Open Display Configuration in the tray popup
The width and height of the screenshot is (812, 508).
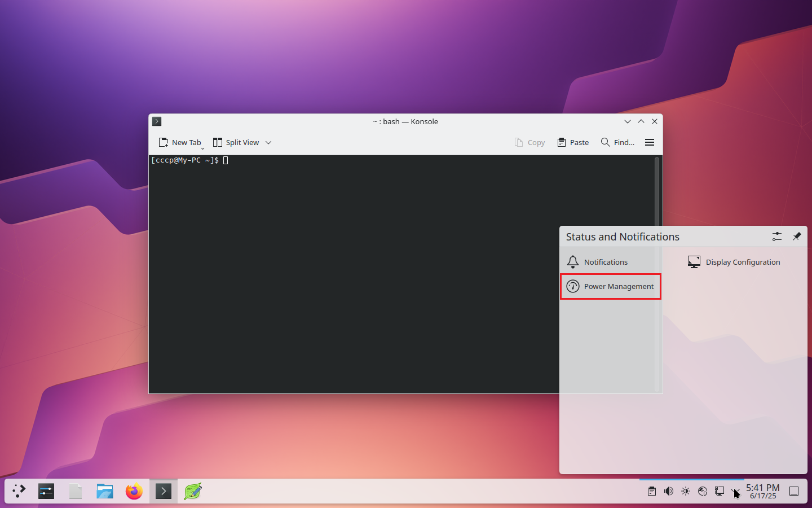(734, 262)
